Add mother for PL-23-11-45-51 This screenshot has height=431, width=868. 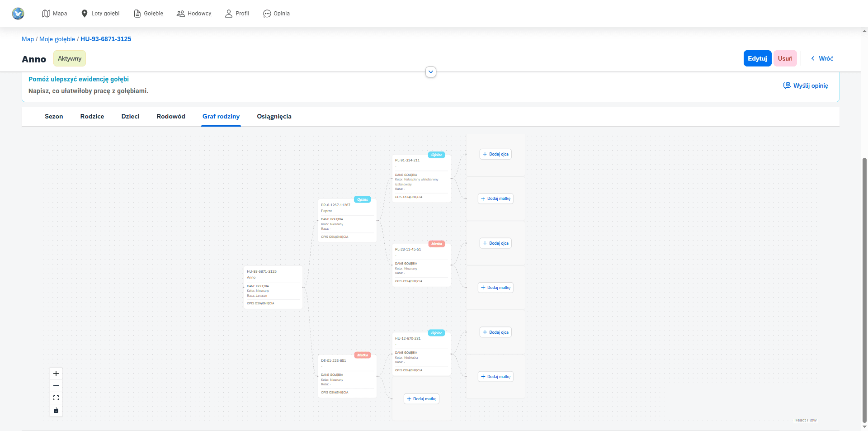[x=495, y=288]
